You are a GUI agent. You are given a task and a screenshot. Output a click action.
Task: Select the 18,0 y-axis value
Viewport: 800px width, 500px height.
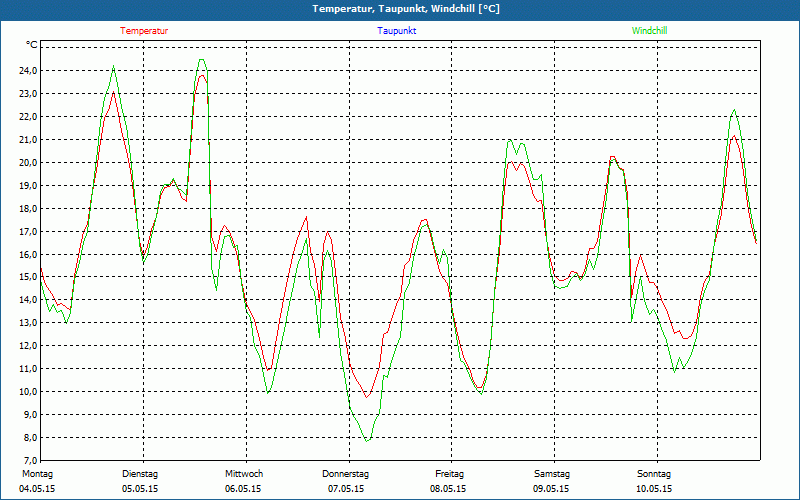click(x=28, y=208)
